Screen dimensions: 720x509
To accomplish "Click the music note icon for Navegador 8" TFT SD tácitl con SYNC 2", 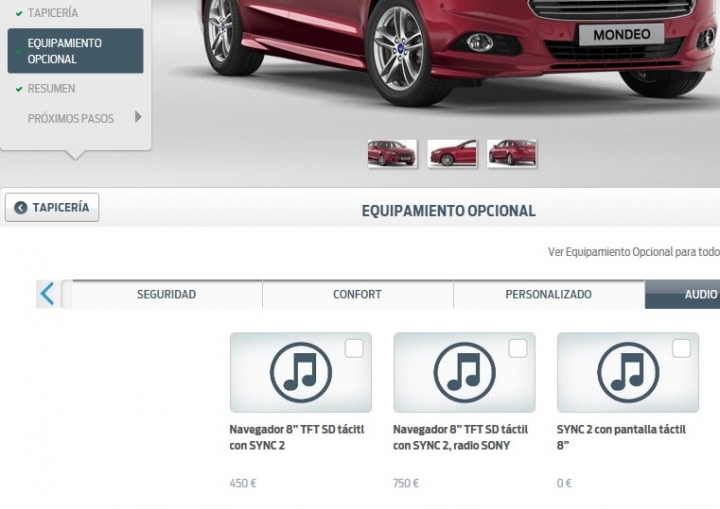I will pyautogui.click(x=301, y=372).
